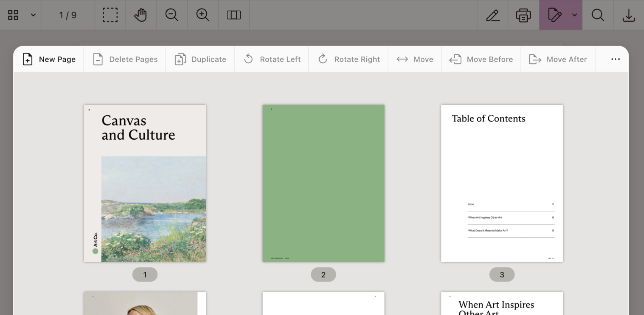
Task: Click Rotate Left in toolbar
Action: pos(272,59)
